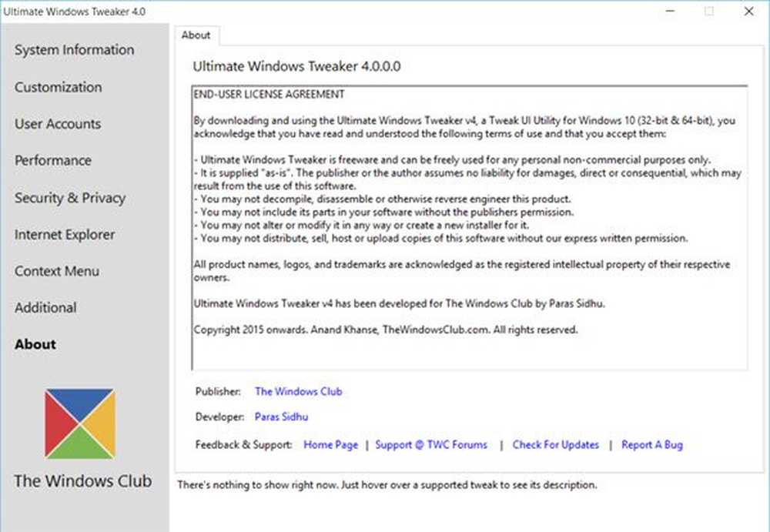The height and width of the screenshot is (532, 770).
Task: Click the status bar hover description text
Action: pos(387,485)
